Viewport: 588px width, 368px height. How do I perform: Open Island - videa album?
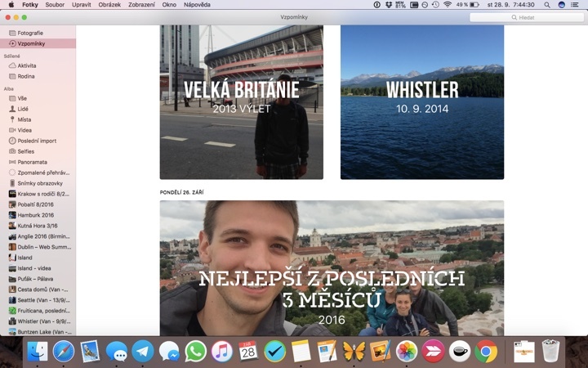(38, 268)
